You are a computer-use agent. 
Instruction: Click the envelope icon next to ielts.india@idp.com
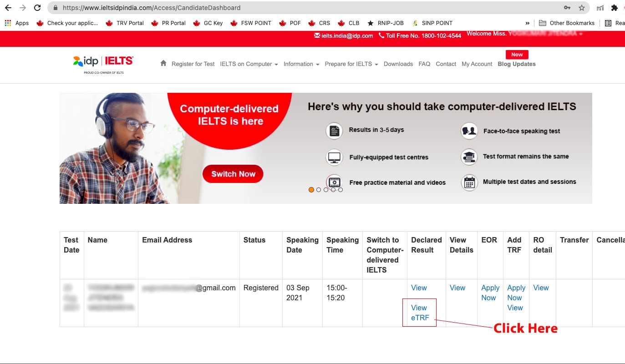(x=316, y=35)
